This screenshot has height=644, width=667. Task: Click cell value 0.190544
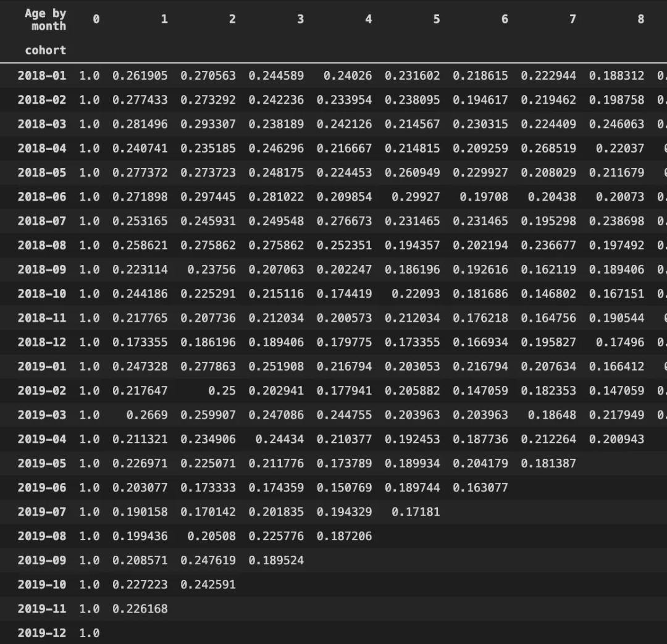pos(616,318)
